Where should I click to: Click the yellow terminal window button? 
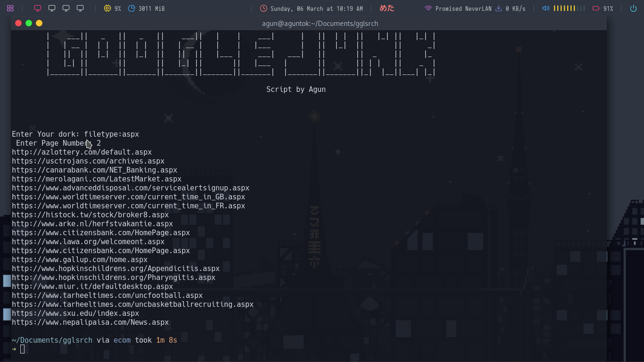point(39,23)
